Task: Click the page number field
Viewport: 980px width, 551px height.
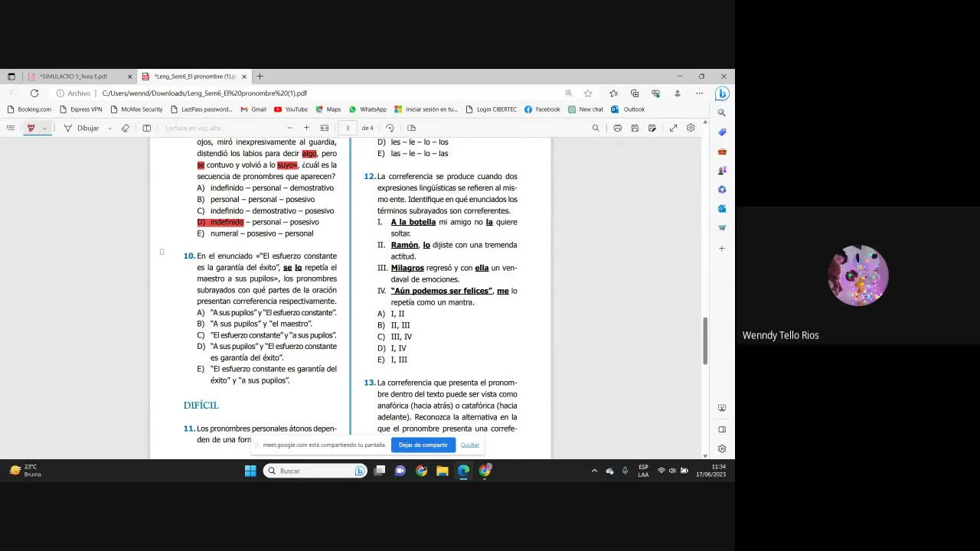Action: (x=348, y=128)
